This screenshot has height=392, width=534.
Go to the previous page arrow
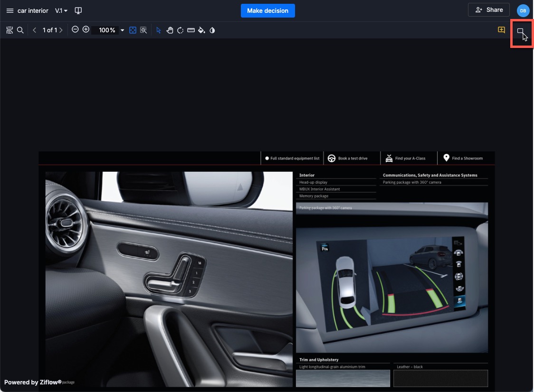tap(35, 30)
